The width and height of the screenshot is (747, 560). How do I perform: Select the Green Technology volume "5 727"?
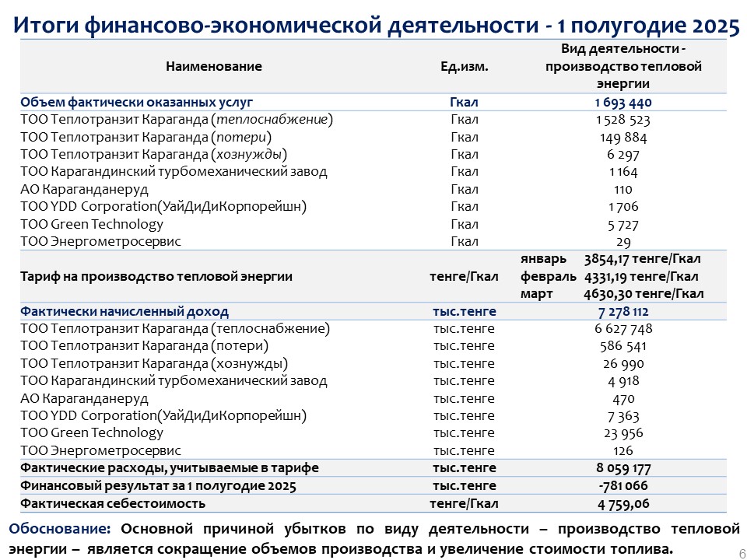tap(623, 224)
